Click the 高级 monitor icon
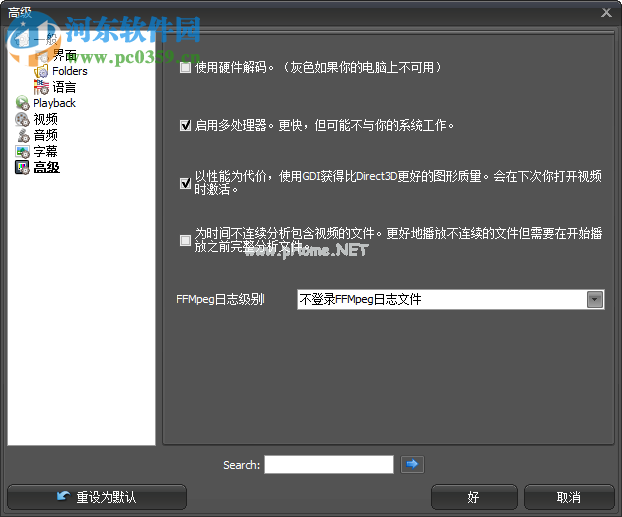The image size is (622, 517). pyautogui.click(x=23, y=167)
